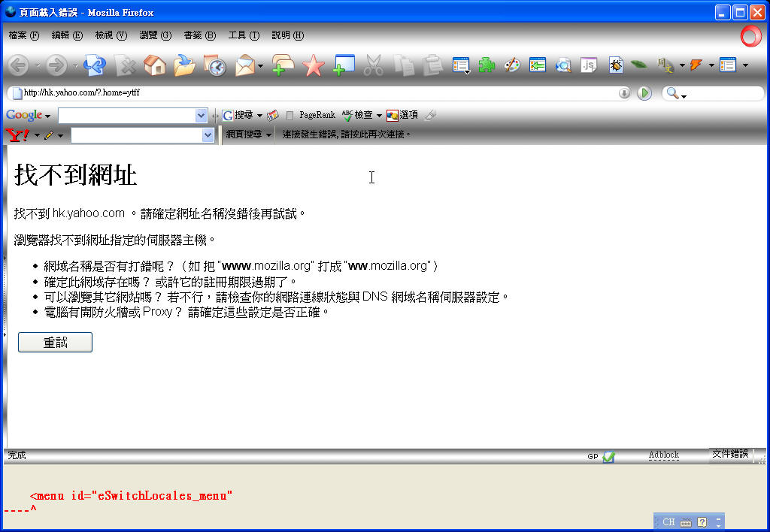Click the Copy documents icon

tap(404, 65)
